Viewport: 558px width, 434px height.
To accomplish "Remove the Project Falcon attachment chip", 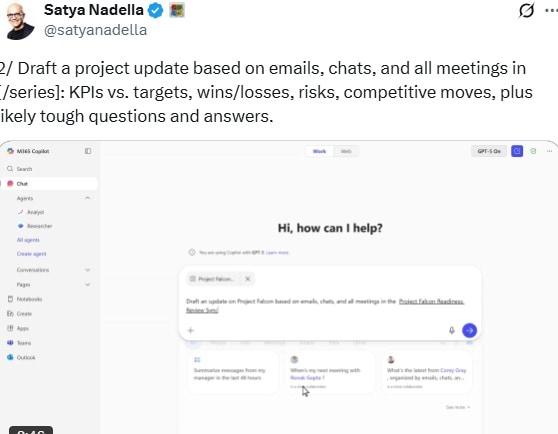I will click(248, 279).
